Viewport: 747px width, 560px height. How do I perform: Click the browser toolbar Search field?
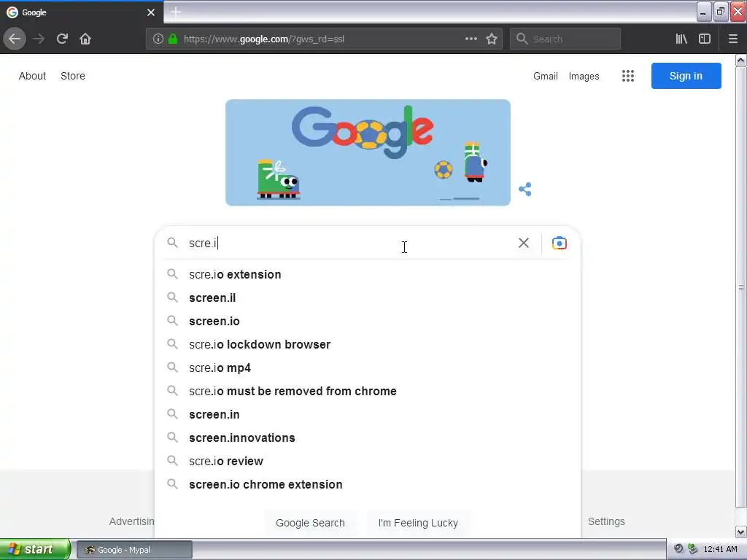(x=565, y=39)
